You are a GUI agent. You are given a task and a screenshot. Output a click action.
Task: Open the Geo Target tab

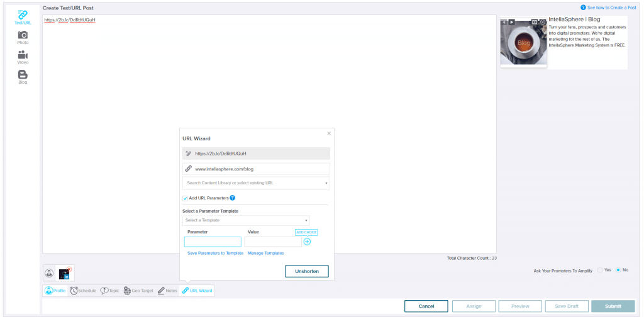[138, 291]
